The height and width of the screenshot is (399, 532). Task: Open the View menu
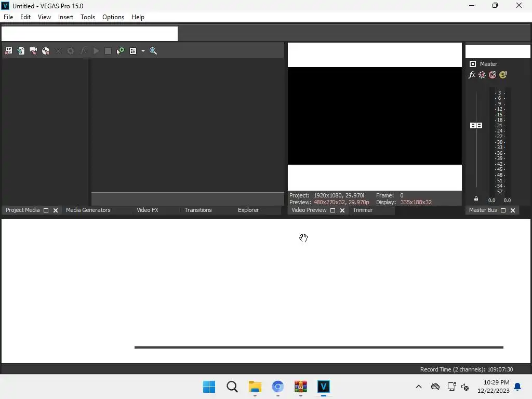pos(45,17)
